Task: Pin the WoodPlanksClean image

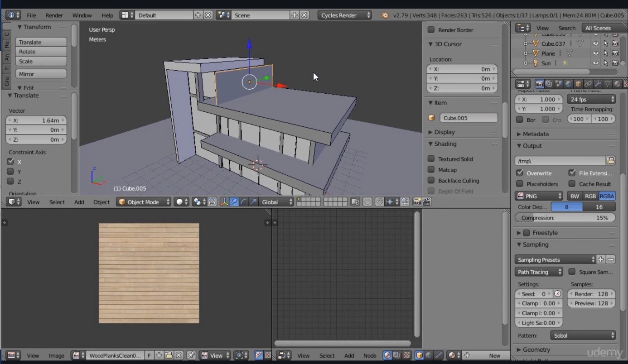Action: point(191,355)
